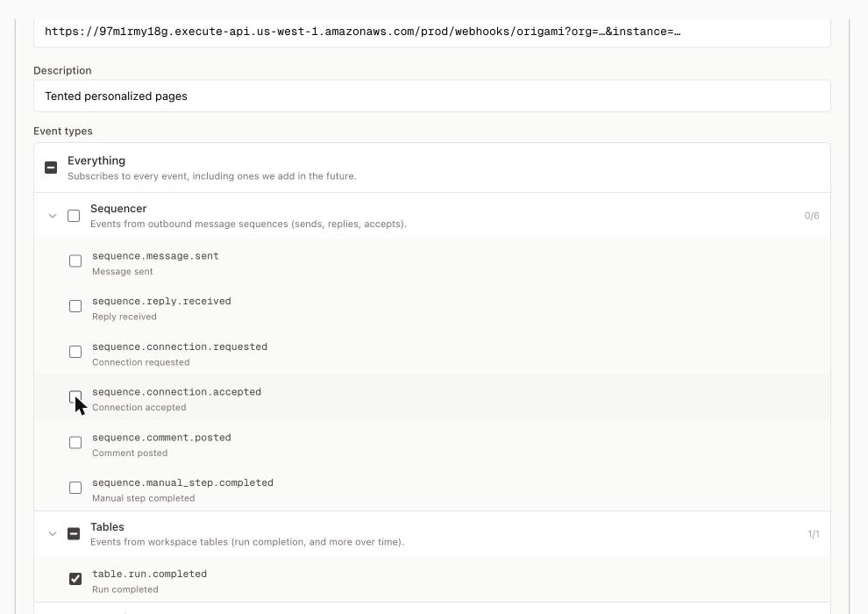This screenshot has height=614, width=868.
Task: Click 'Events from outbound message sequences' text
Action: pyautogui.click(x=248, y=225)
